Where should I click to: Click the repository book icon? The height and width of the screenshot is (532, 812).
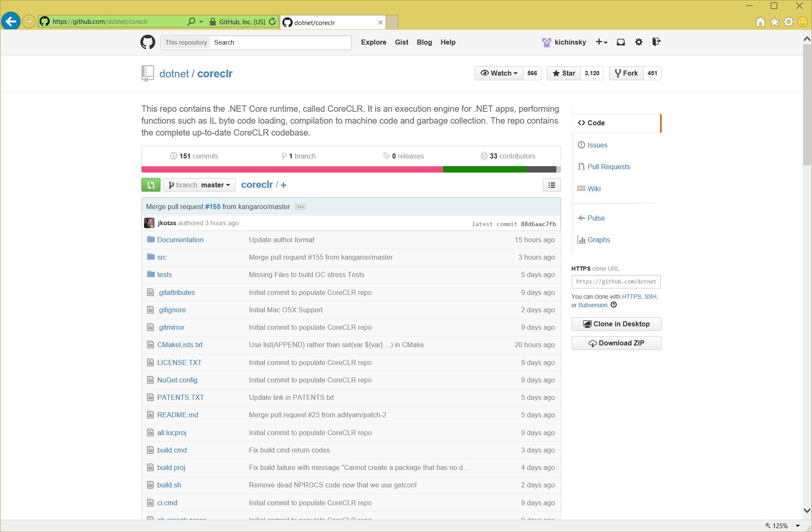pos(147,74)
